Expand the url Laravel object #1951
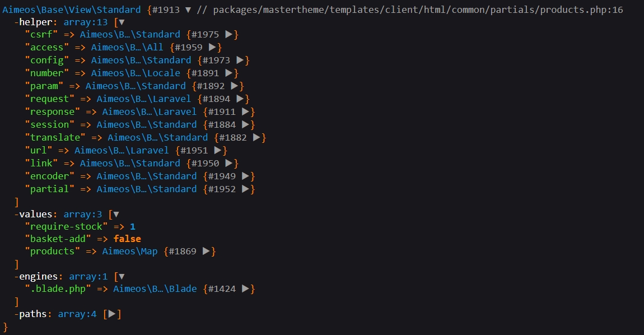Screen dimensions: 644x335 [218, 151]
